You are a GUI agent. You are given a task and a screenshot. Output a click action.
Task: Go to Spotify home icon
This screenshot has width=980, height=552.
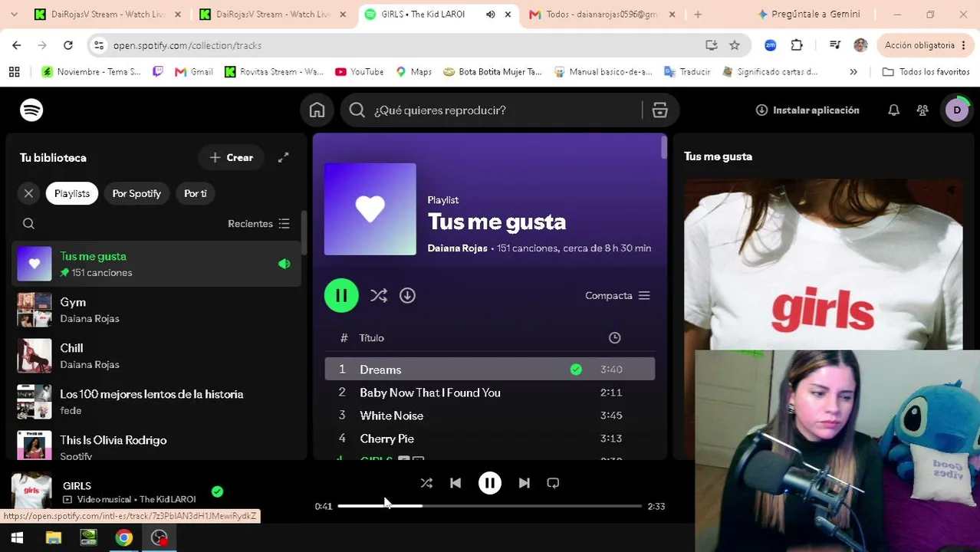317,110
